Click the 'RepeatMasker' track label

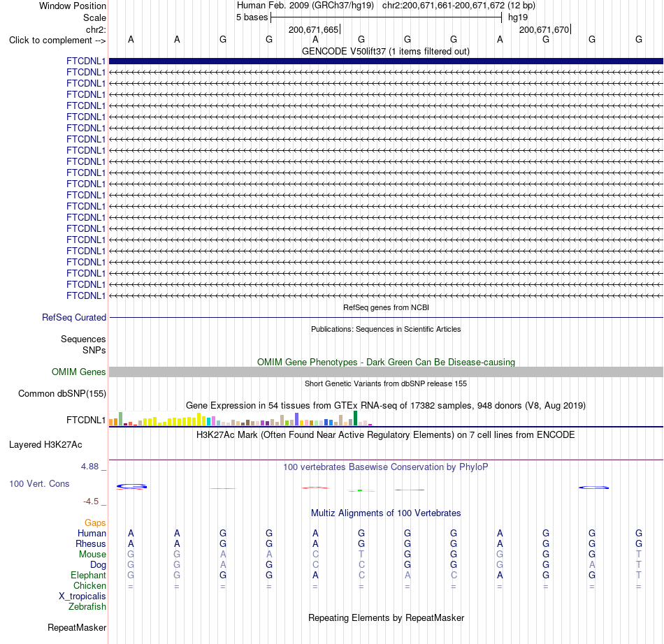pyautogui.click(x=77, y=627)
